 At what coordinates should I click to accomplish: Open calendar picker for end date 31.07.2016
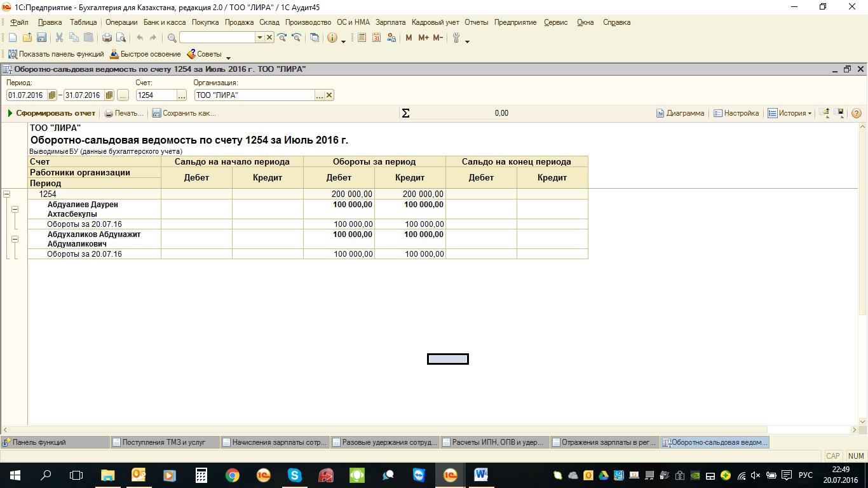tap(109, 95)
